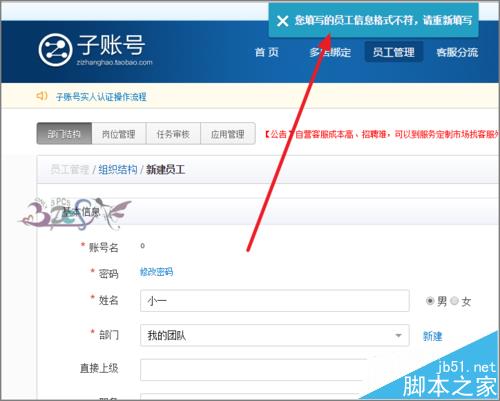Switch to the 应用管理 tab

228,134
